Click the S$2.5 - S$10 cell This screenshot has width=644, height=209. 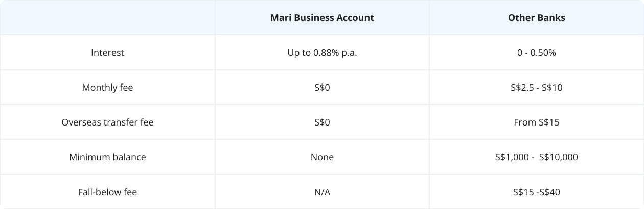(x=536, y=88)
